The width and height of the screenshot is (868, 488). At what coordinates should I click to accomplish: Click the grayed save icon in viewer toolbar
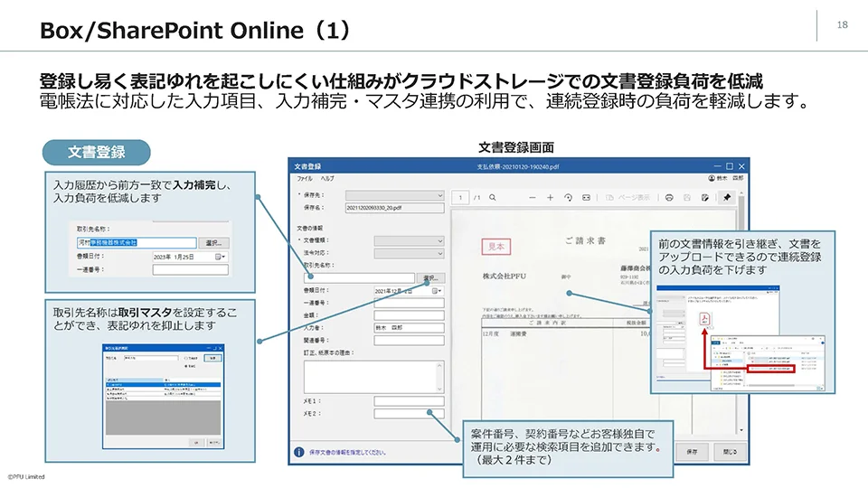687,198
